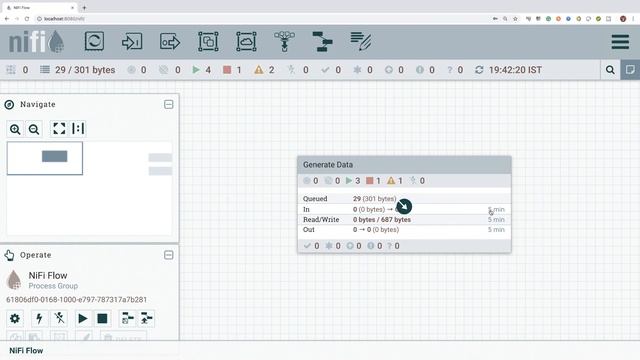Click the invalid components warning count 2
Screen dimensions: 640x360
[x=264, y=70]
